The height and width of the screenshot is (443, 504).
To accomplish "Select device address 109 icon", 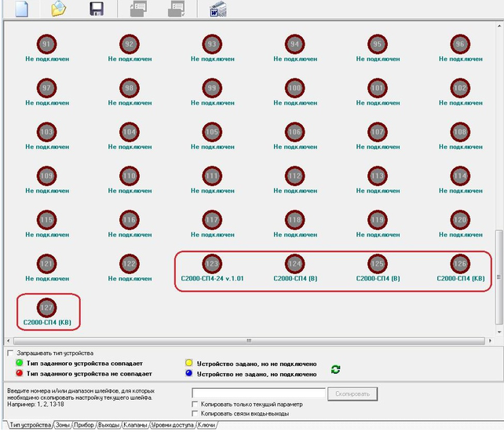I will [46, 176].
